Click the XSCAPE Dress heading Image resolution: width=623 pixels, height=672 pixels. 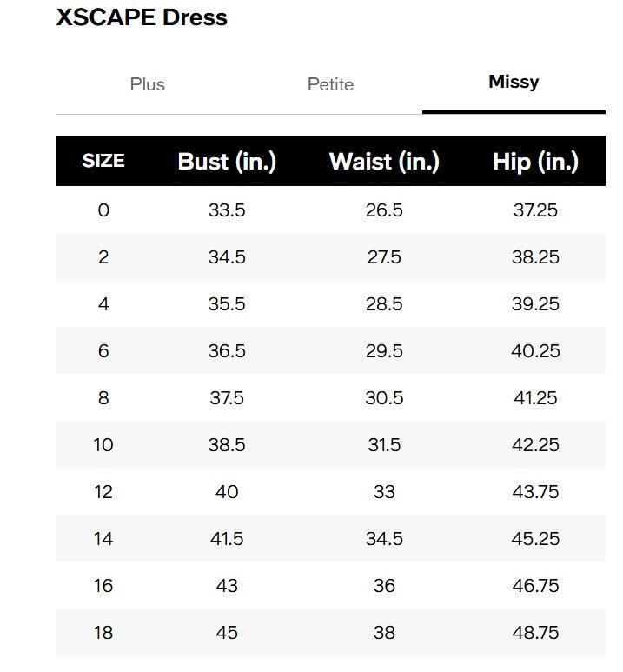pos(142,17)
